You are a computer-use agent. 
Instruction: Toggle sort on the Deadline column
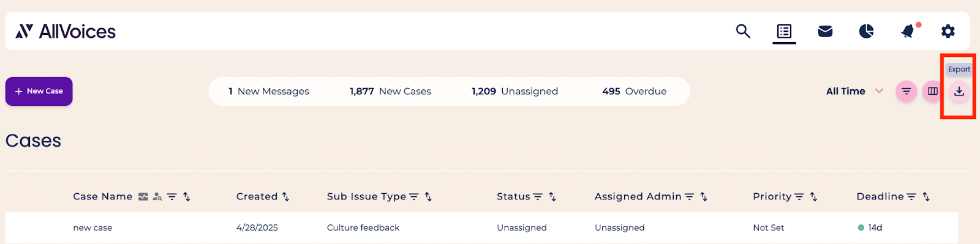coord(926,197)
